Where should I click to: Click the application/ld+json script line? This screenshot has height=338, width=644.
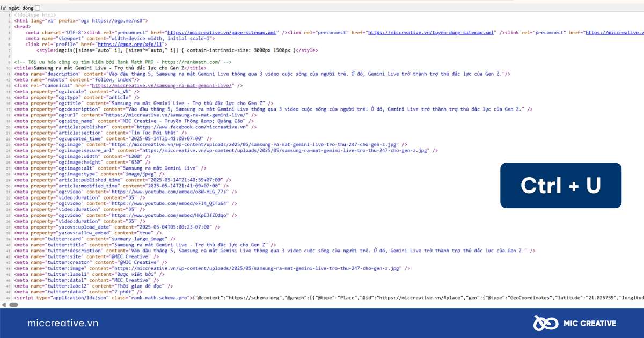click(329, 298)
